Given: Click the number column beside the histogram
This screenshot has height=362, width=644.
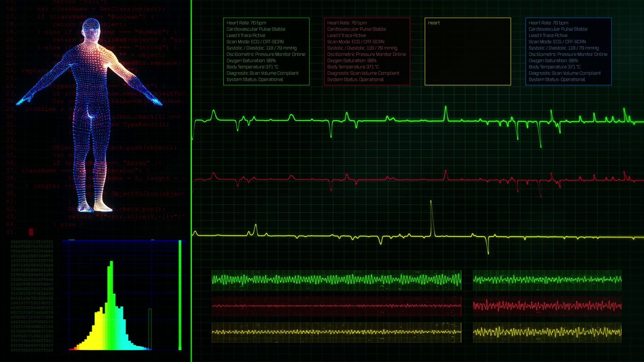Looking at the screenshot, I should coord(32,296).
